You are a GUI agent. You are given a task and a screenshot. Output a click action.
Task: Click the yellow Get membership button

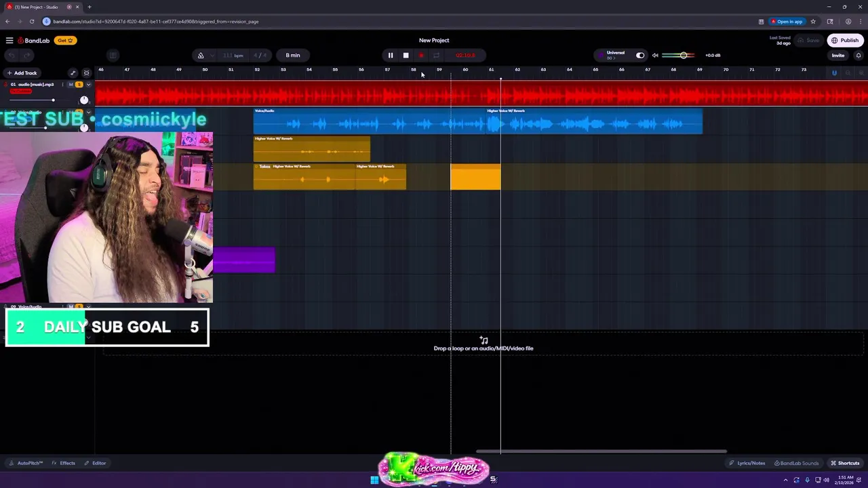pyautogui.click(x=64, y=41)
